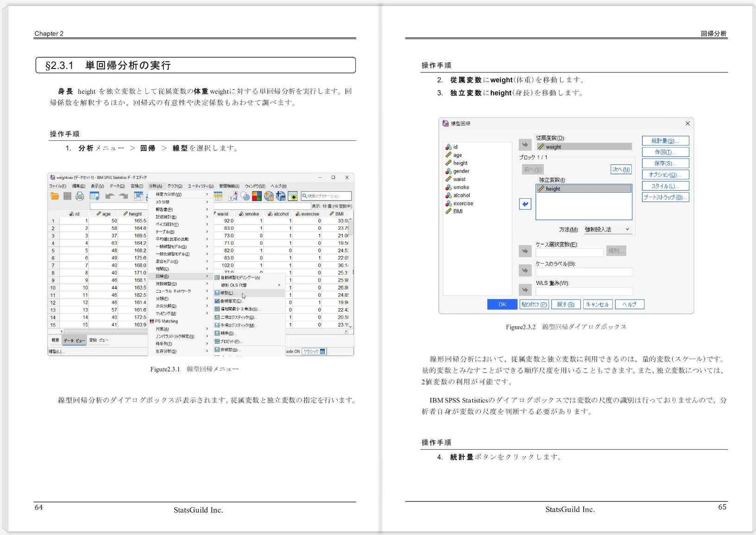The height and width of the screenshot is (535, 756).
Task: Remove height using the blue back arrow
Action: click(x=525, y=204)
